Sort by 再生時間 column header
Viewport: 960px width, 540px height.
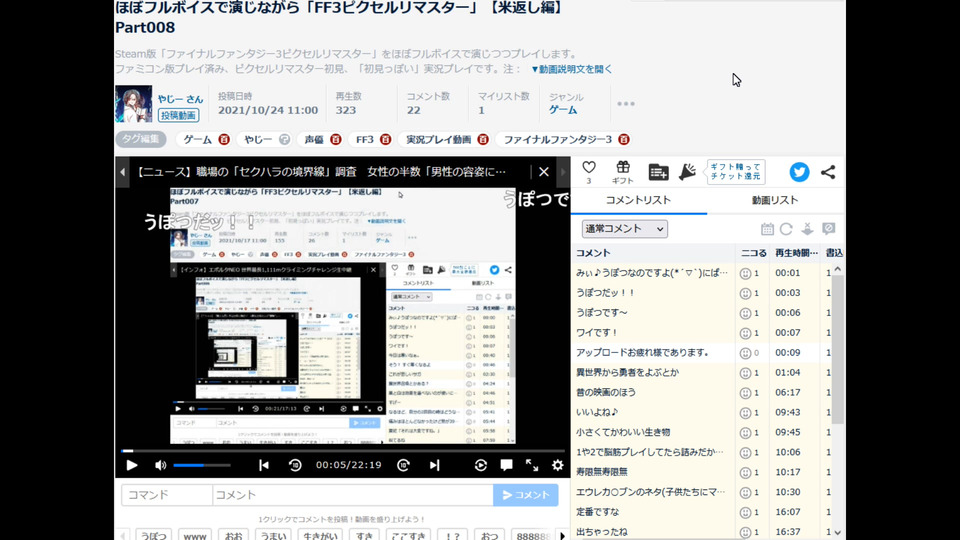coord(796,253)
